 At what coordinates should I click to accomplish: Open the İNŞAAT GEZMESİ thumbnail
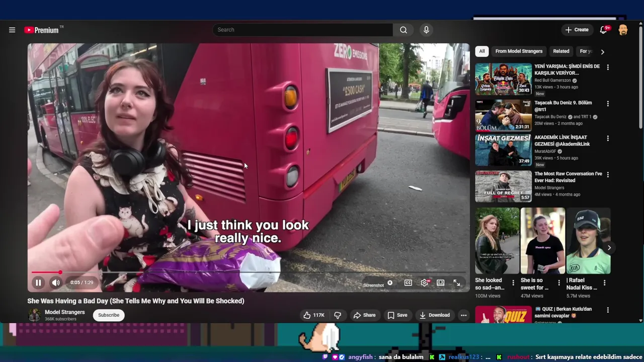503,150
